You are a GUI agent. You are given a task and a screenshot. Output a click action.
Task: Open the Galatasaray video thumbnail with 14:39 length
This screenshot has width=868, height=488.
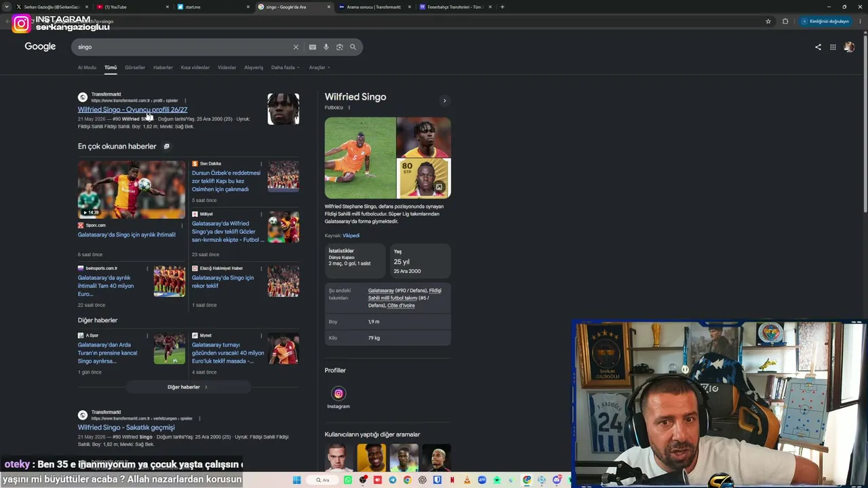pyautogui.click(x=131, y=189)
